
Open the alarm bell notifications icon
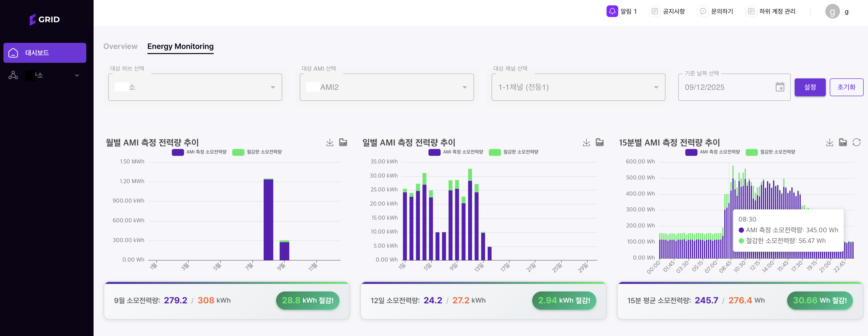[612, 11]
